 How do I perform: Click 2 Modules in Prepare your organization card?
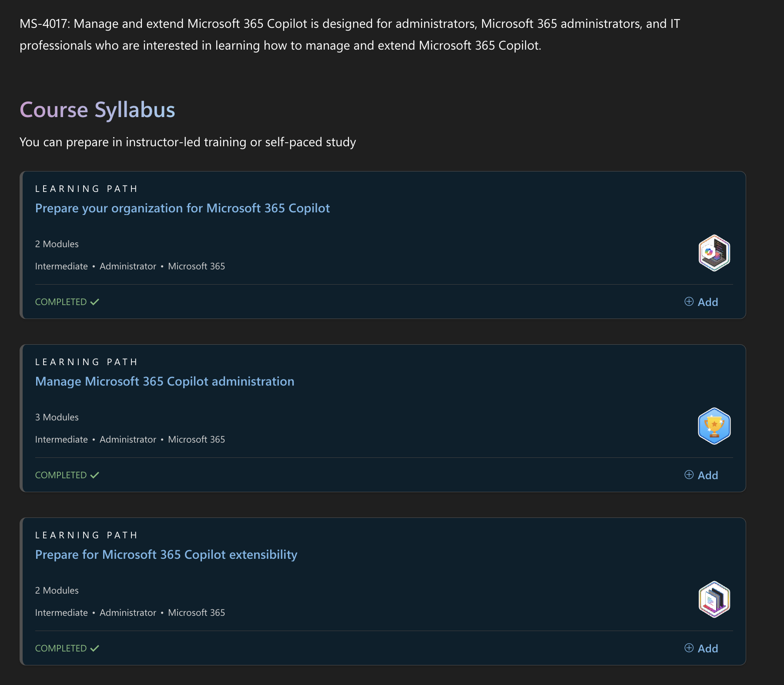coord(57,244)
